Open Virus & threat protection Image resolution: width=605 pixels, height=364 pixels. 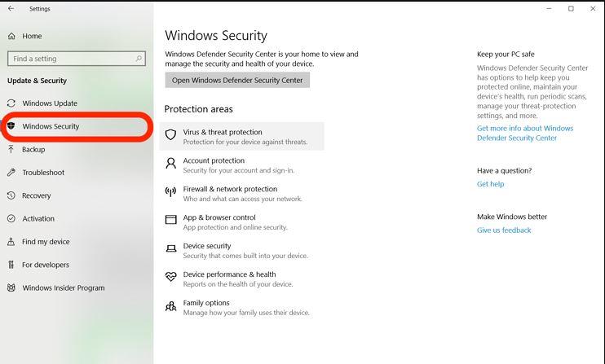coord(241,136)
